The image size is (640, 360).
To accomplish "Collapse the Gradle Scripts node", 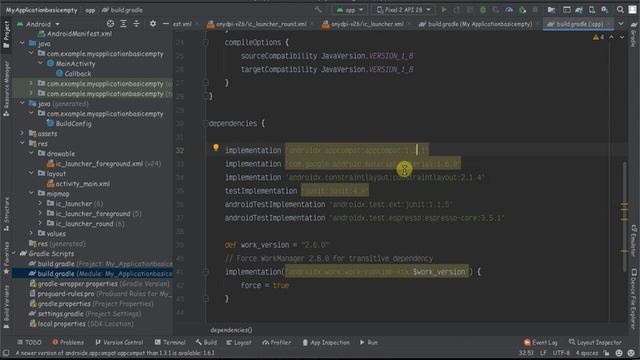I will pos(13,253).
